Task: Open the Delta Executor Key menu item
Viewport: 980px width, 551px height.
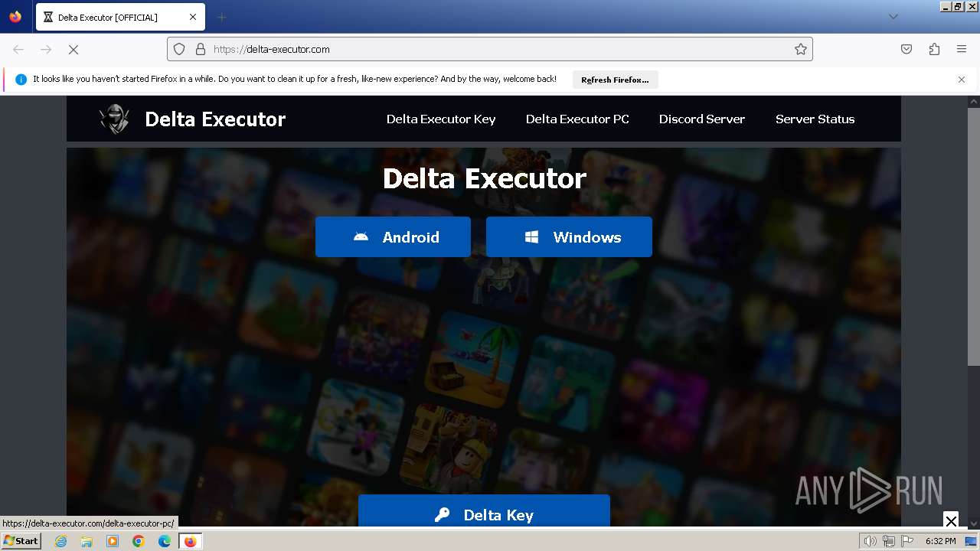Action: click(x=441, y=119)
